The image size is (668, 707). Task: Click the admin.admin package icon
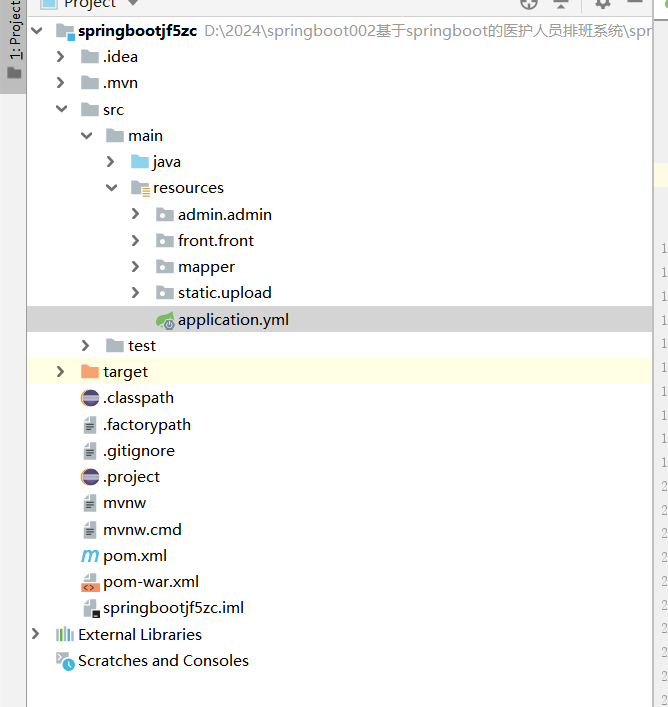(x=165, y=215)
